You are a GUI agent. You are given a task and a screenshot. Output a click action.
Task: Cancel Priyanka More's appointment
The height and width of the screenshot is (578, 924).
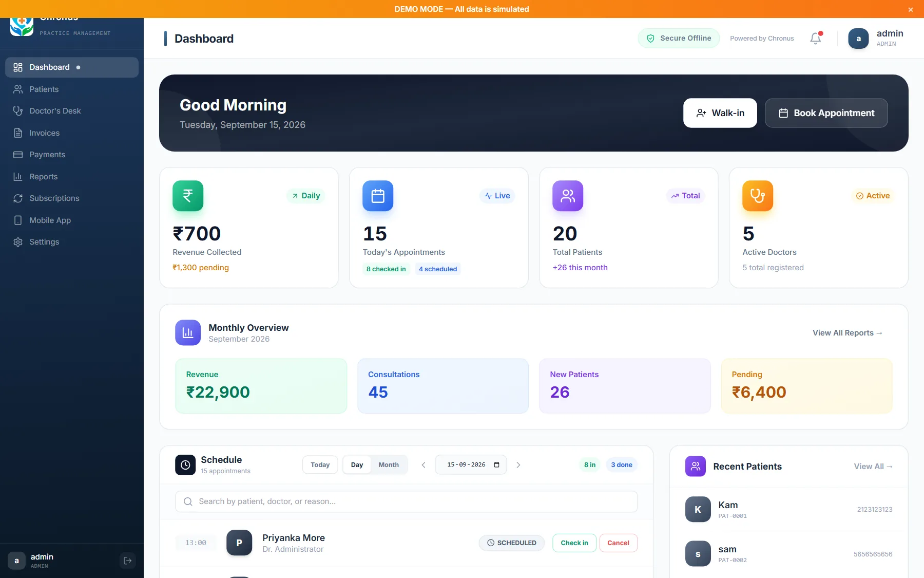[619, 543]
